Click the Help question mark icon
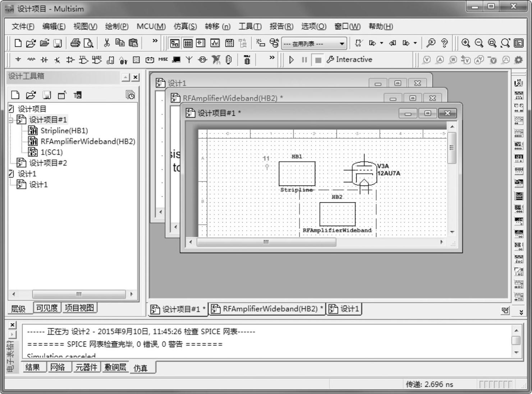The image size is (532, 394). point(445,43)
